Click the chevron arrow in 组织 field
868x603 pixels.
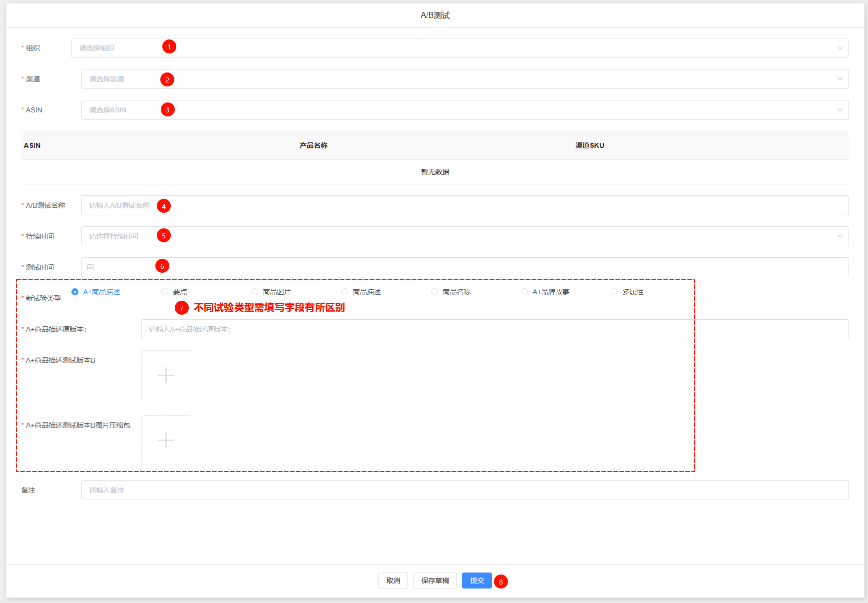(840, 48)
